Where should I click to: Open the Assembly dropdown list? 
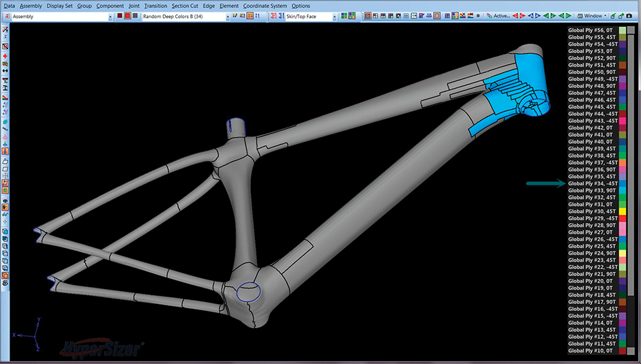pos(110,16)
